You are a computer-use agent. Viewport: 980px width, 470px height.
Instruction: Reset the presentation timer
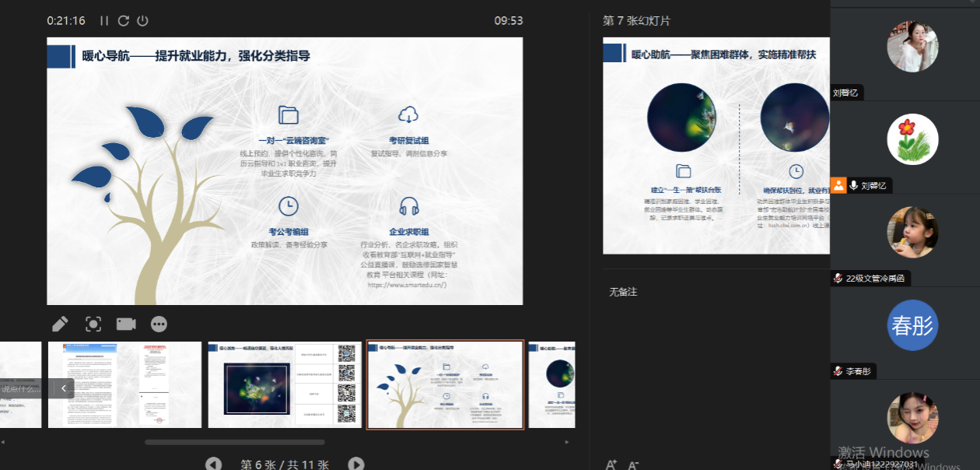(x=124, y=21)
